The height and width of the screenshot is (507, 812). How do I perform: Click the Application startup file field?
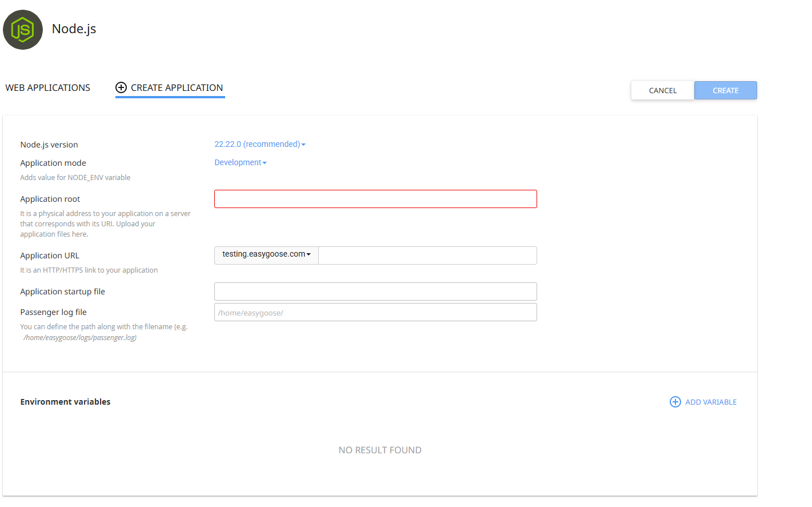375,291
